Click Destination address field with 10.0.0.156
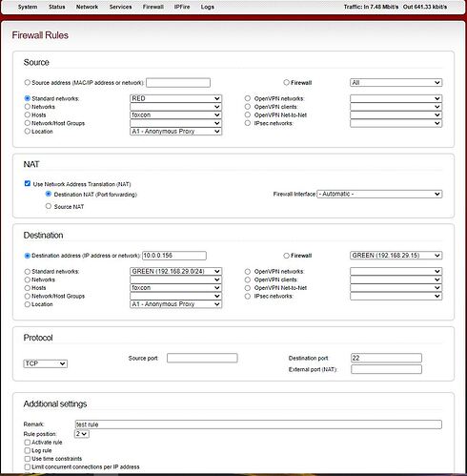Image resolution: width=467 pixels, height=476 pixels. pyautogui.click(x=174, y=256)
